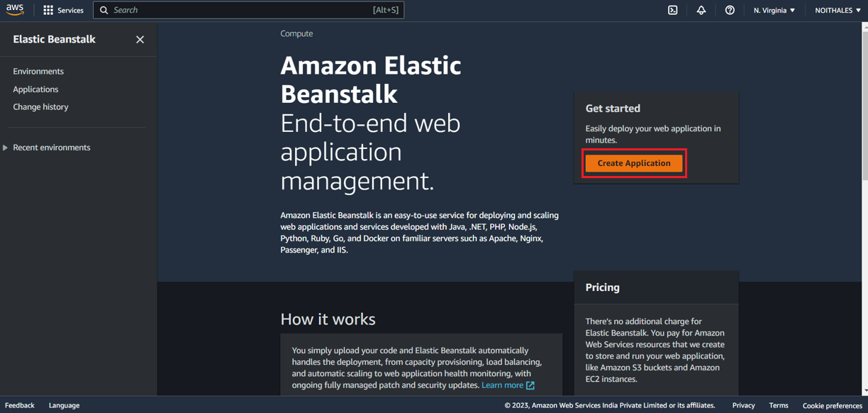Close the Elastic Beanstalk sidebar panel
Image resolution: width=868 pixels, height=413 pixels.
pyautogui.click(x=140, y=39)
